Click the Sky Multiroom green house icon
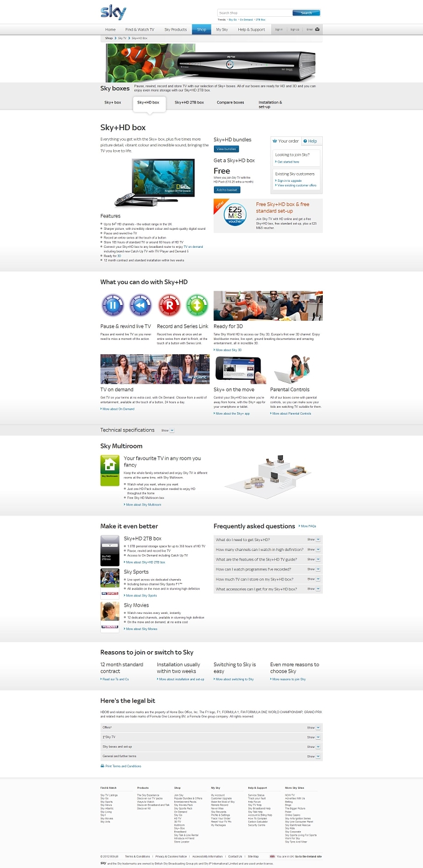Screen dimensions: 423x868 click(x=110, y=471)
